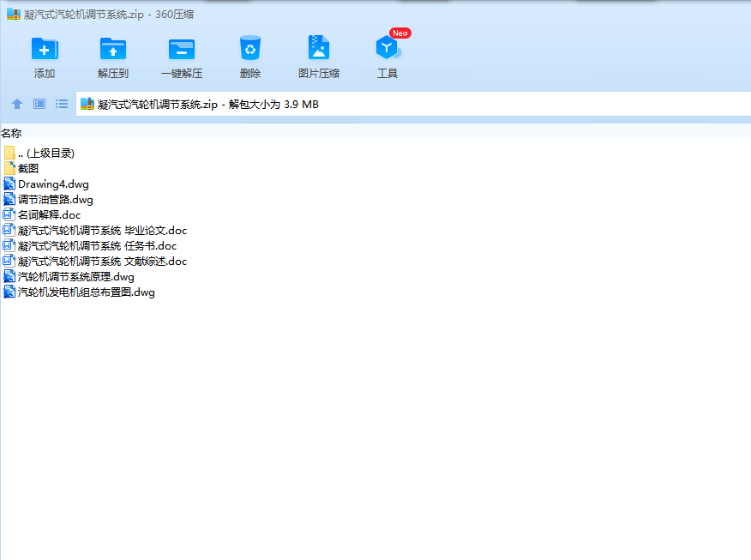Click the Word icon of 名词解释.doc
The height and width of the screenshot is (560, 751).
[x=9, y=214]
